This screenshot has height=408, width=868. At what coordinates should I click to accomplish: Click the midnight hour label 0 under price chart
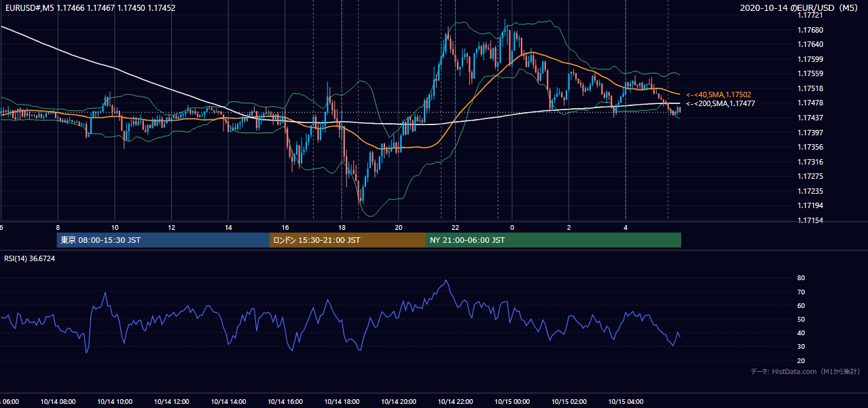click(512, 227)
